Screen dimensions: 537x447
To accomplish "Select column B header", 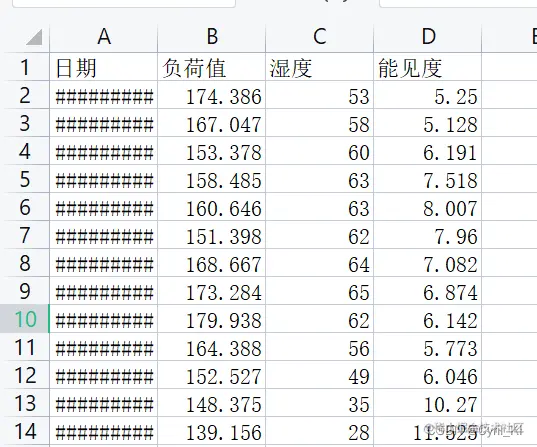I will tap(211, 37).
